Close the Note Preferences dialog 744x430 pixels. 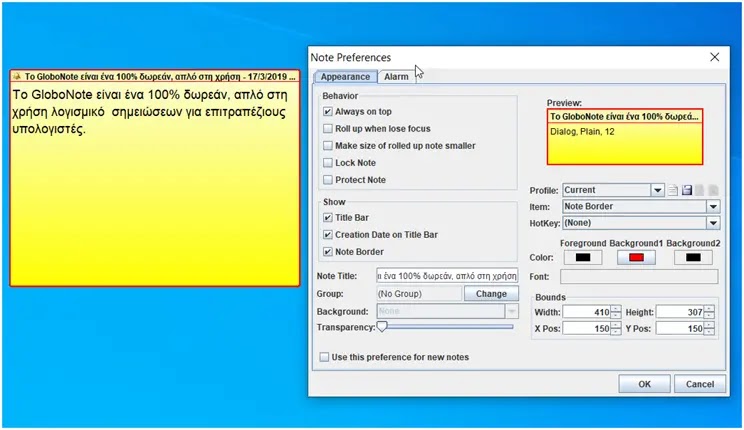coord(715,57)
